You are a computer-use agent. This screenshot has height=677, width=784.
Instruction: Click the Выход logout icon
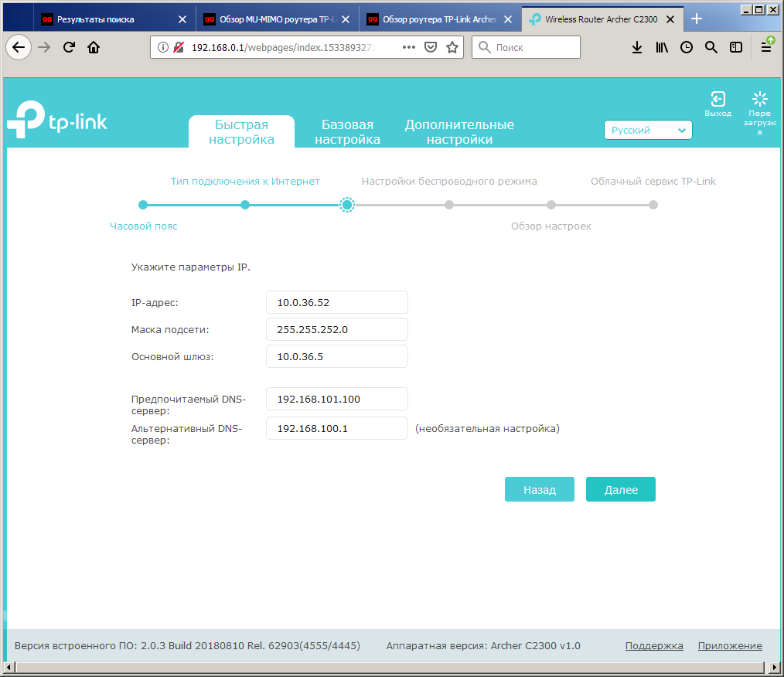pos(718,100)
